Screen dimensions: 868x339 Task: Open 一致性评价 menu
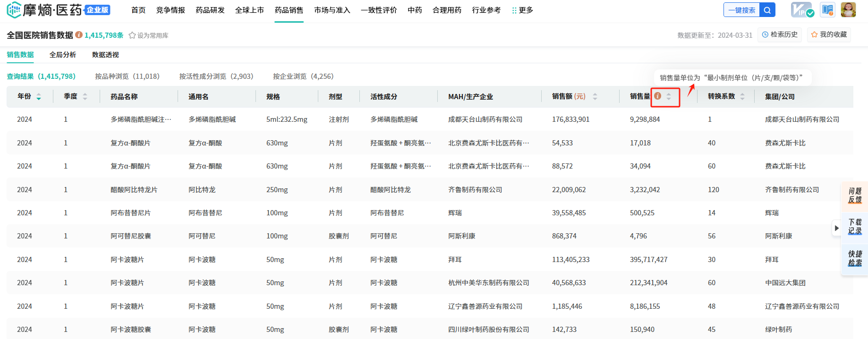(x=379, y=10)
